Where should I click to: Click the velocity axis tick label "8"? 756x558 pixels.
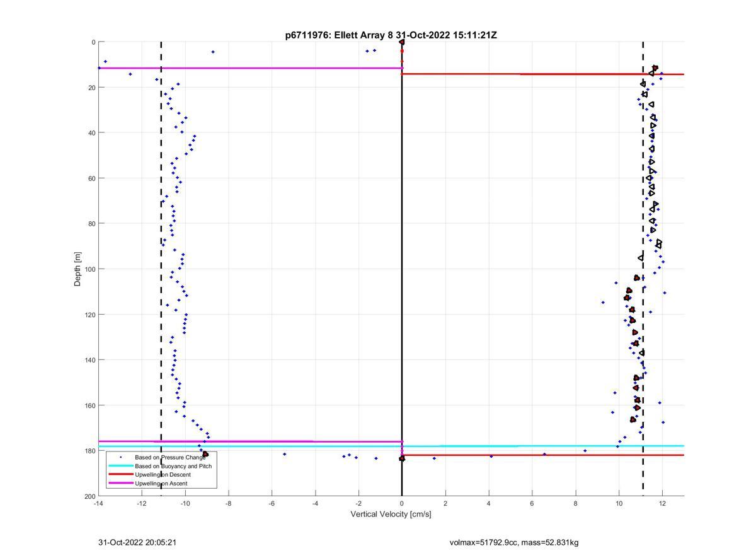click(x=575, y=504)
